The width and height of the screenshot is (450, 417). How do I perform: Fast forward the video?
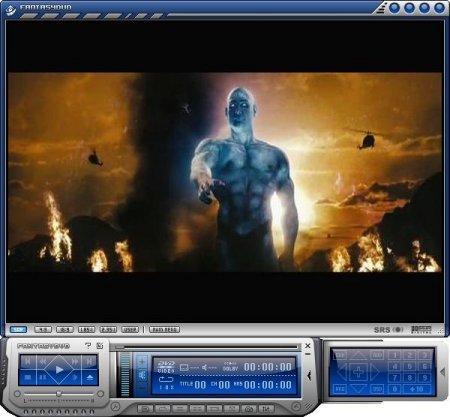click(x=75, y=361)
